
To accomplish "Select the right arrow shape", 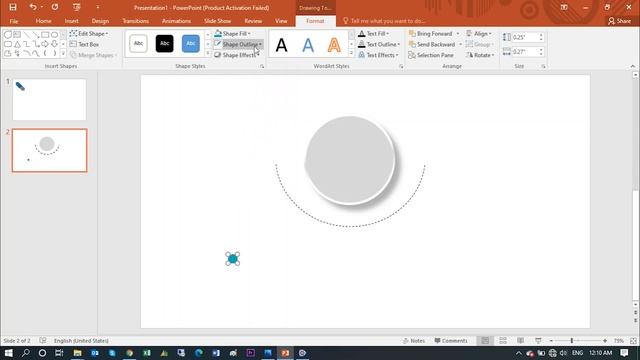I will click(x=45, y=44).
